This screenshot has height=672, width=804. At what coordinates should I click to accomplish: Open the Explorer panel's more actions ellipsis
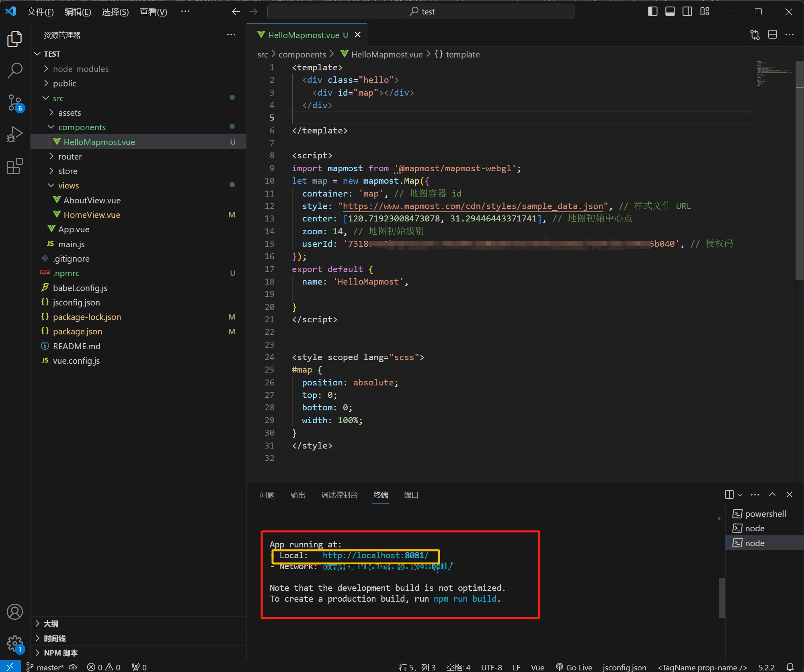pyautogui.click(x=231, y=35)
